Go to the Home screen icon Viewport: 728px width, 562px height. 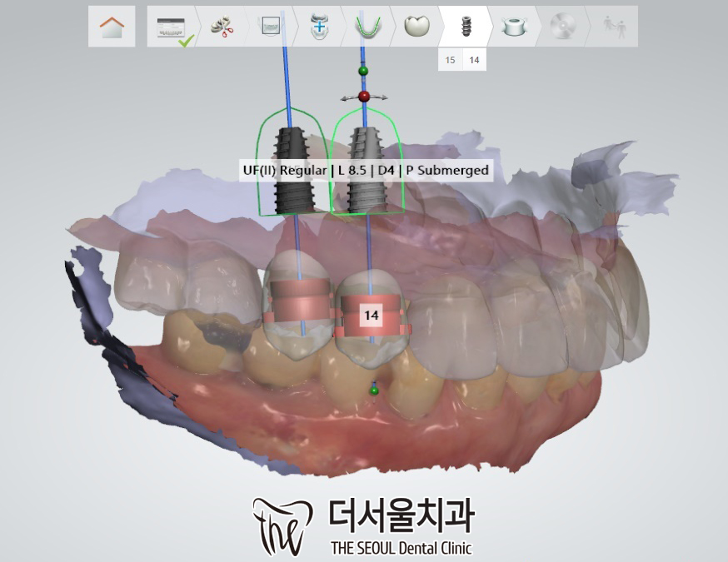pyautogui.click(x=112, y=27)
